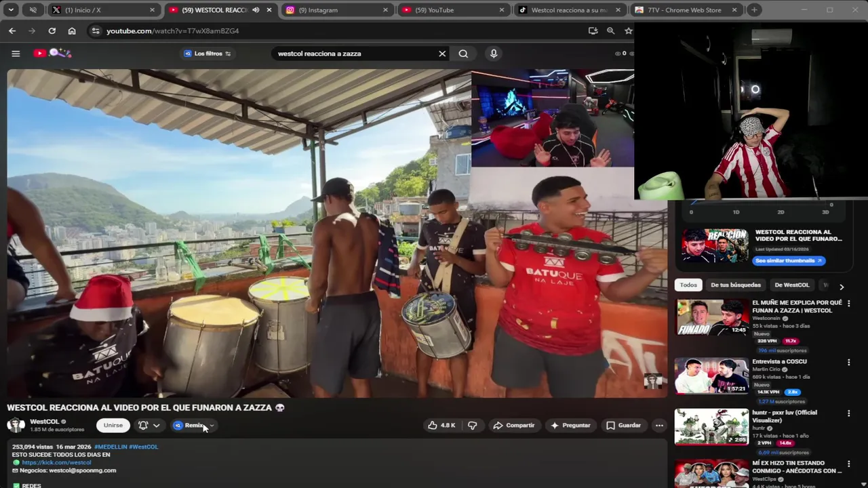Select the De tus búsquedas chip
Screen dimensions: 868x488
coord(736,285)
